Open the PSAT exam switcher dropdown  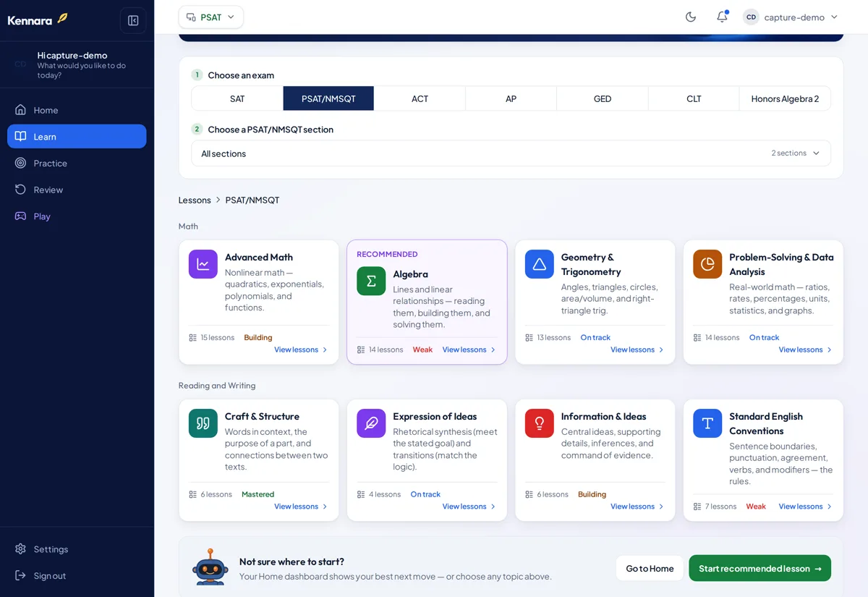tap(211, 17)
